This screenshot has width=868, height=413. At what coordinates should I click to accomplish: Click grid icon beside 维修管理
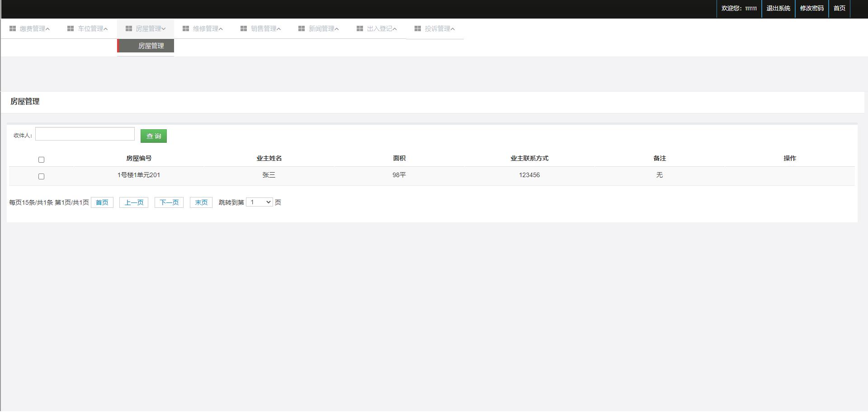186,28
